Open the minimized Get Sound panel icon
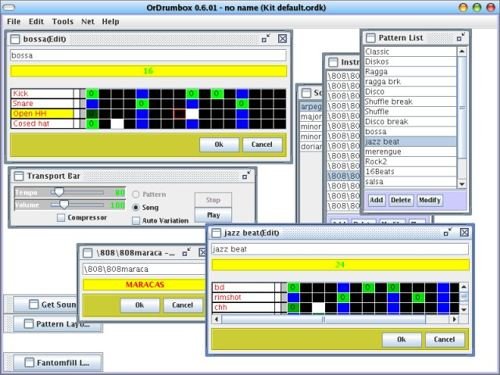 pos(34,304)
